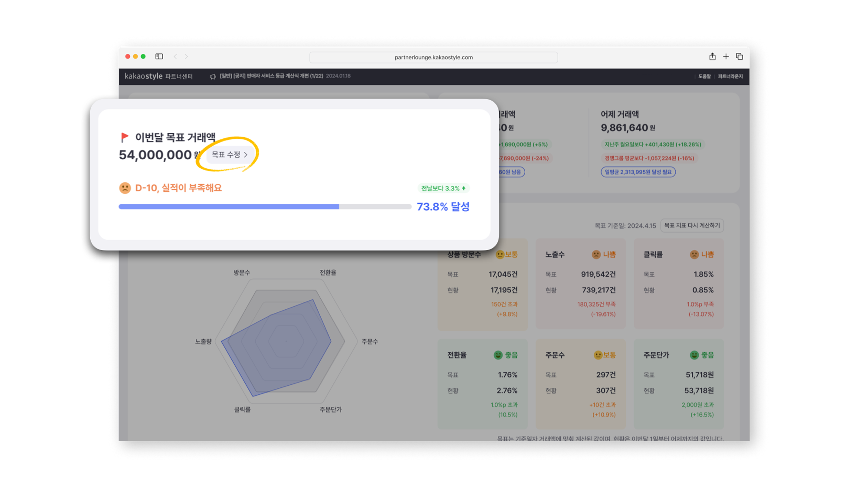Open 파트너라운지 in the top bar
Viewport: 868px width, 488px height.
click(x=730, y=76)
